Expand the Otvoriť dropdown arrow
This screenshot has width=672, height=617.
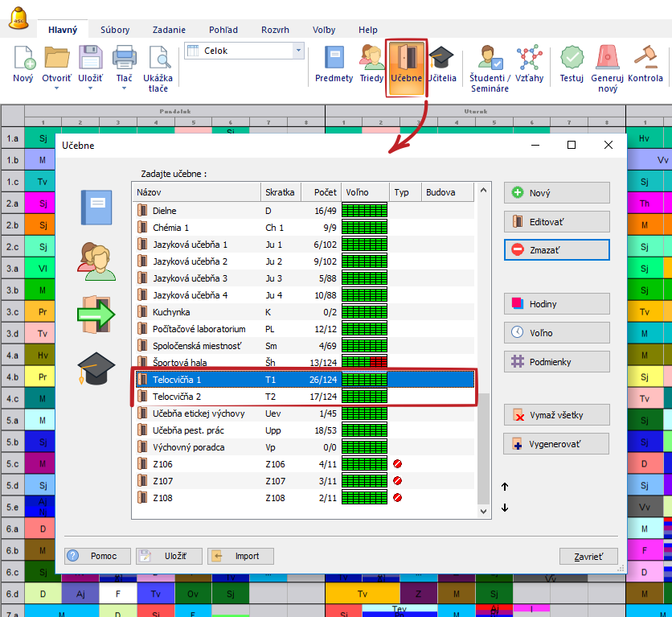pos(57,88)
